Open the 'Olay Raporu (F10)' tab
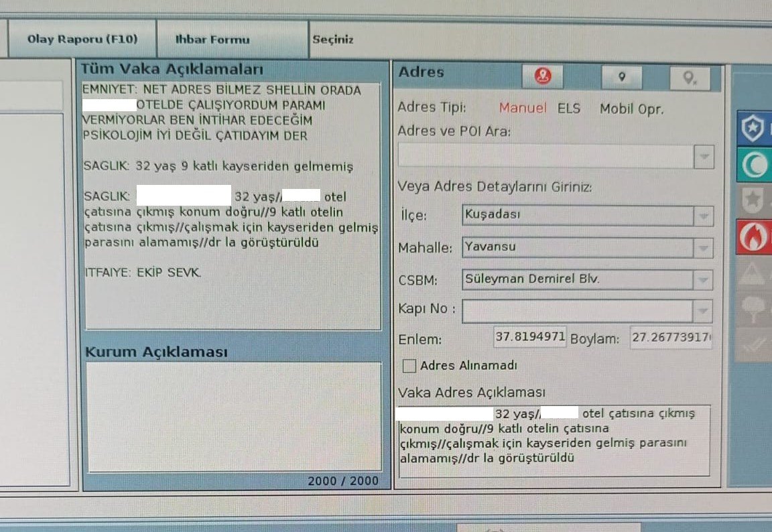This screenshot has height=532, width=772. [82, 39]
